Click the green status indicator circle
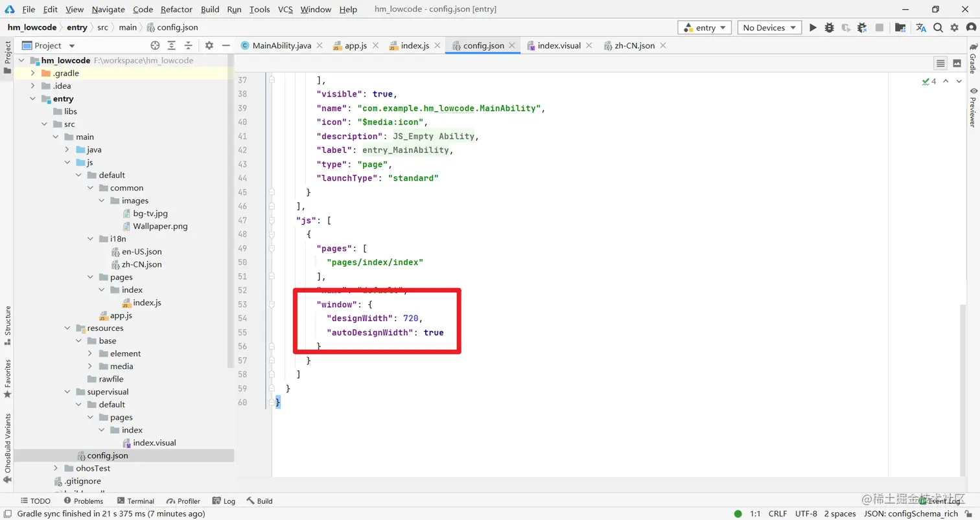The image size is (980, 520). (738, 514)
